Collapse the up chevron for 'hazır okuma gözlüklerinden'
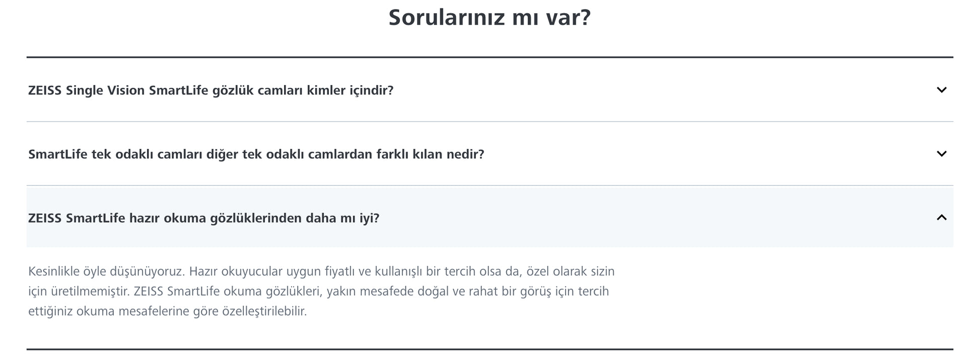This screenshot has width=980, height=361. pos(941,218)
